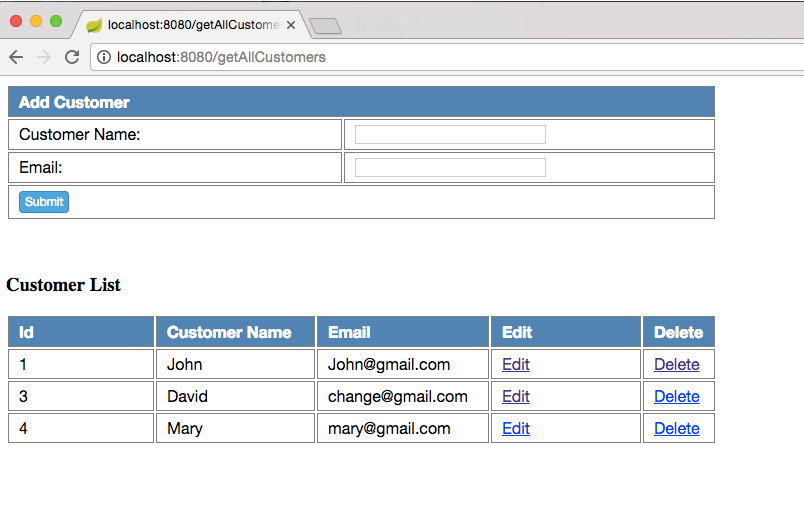Screen dimensions: 804x511
Task: Click Edit link for John
Action: pyautogui.click(x=516, y=365)
